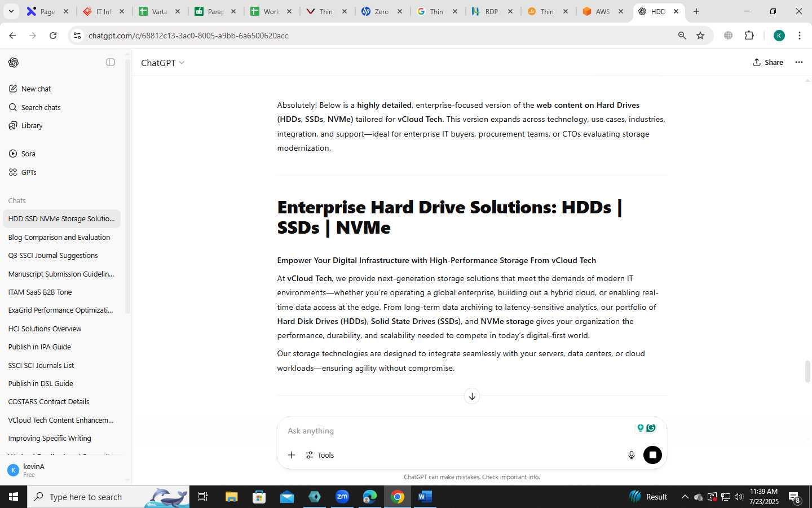Switch to the 'Parap' browser tab

[215, 11]
